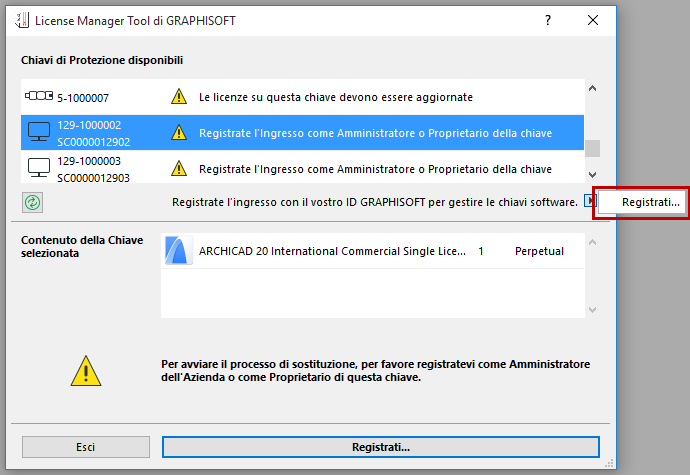Viewport: 690px width, 475px height.
Task: Click the protection keys list scrollbar thumb
Action: point(592,148)
